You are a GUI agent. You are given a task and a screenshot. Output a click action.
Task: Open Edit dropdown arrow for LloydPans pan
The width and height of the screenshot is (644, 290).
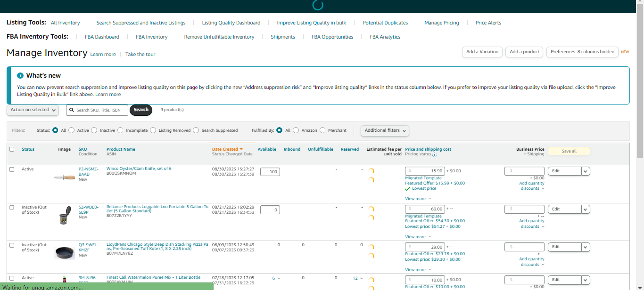pos(586,247)
